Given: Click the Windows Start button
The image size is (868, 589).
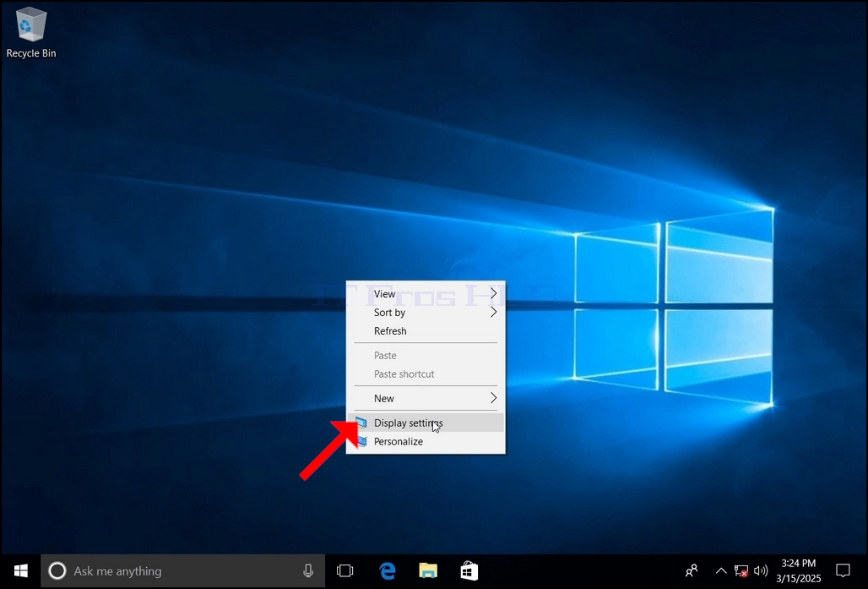Looking at the screenshot, I should [x=20, y=570].
